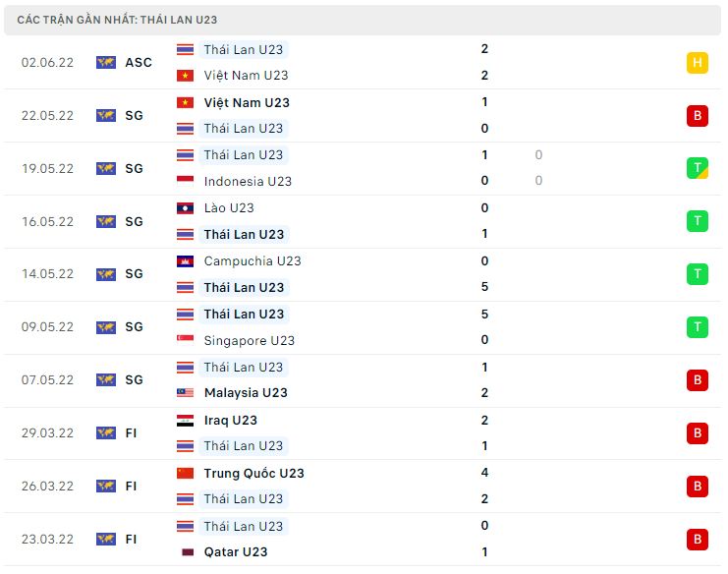The image size is (728, 574).
Task: Click the red B badge for 22.05.22 match
Action: (x=697, y=116)
